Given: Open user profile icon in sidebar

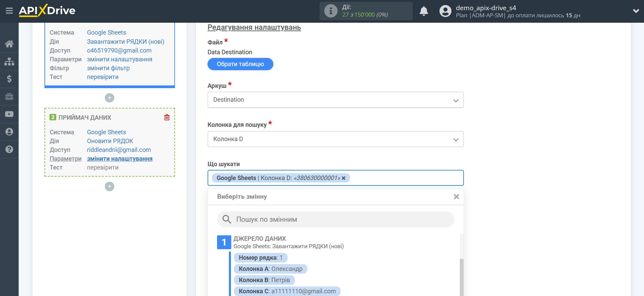Looking at the screenshot, I should 9,132.
